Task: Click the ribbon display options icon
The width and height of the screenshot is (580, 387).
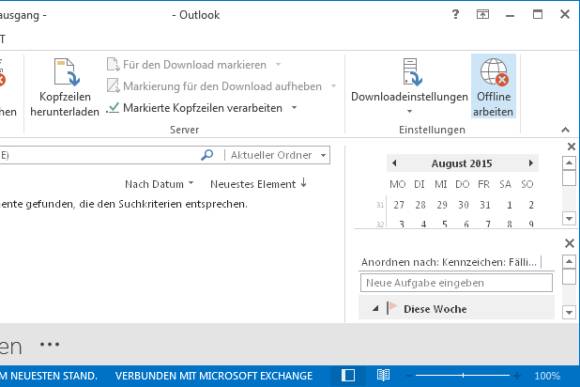Action: click(482, 15)
